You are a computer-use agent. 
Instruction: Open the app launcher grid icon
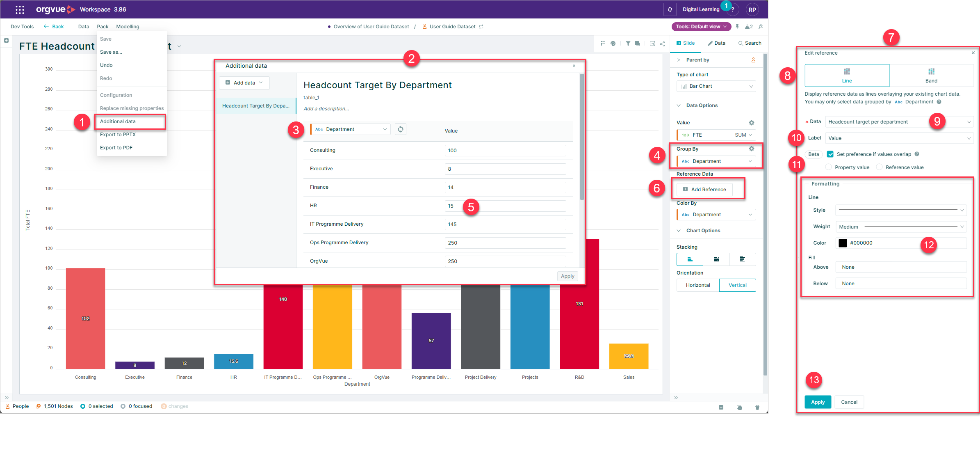point(20,9)
